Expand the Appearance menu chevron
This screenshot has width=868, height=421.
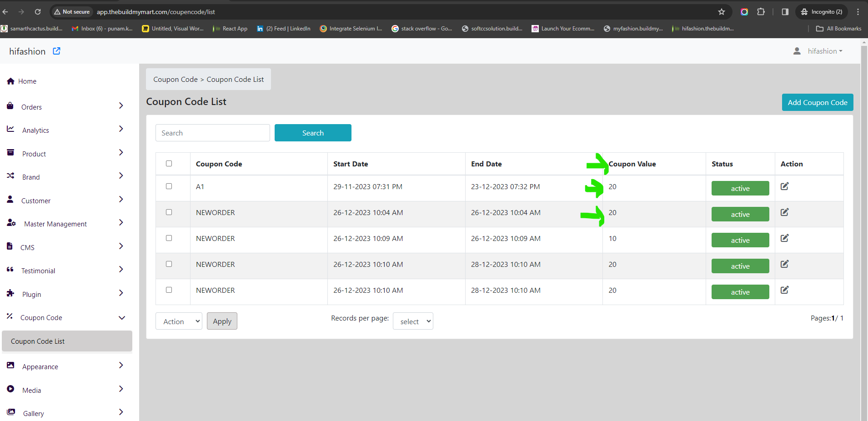point(121,365)
